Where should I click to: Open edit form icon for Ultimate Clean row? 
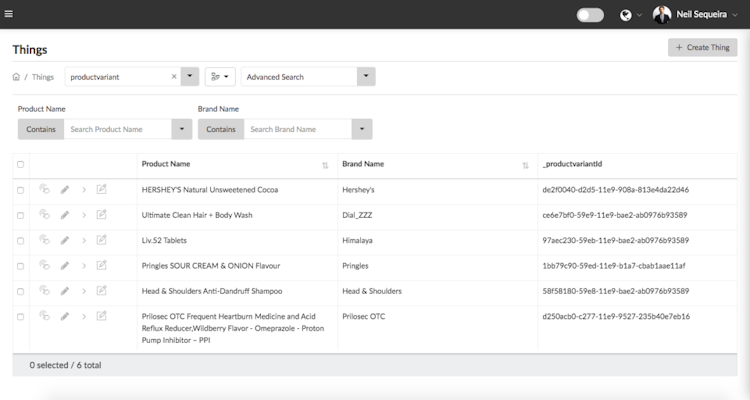pyautogui.click(x=101, y=214)
